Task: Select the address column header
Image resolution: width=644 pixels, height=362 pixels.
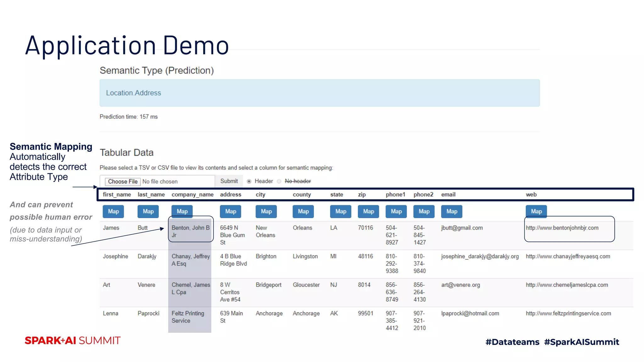Action: 230,195
